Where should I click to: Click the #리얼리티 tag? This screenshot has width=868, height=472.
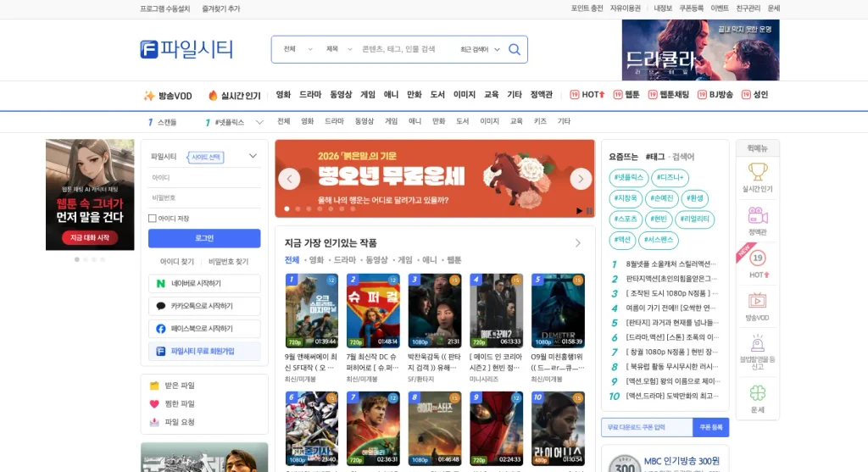[694, 219]
